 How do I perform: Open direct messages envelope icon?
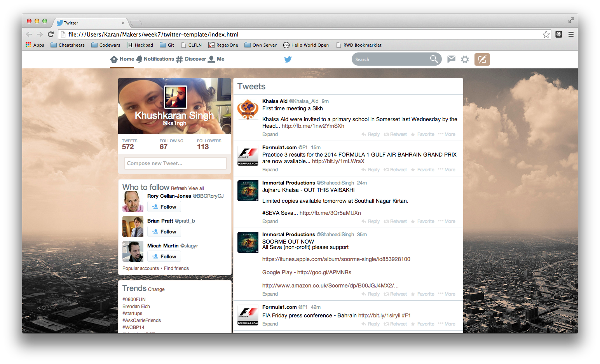pyautogui.click(x=451, y=59)
